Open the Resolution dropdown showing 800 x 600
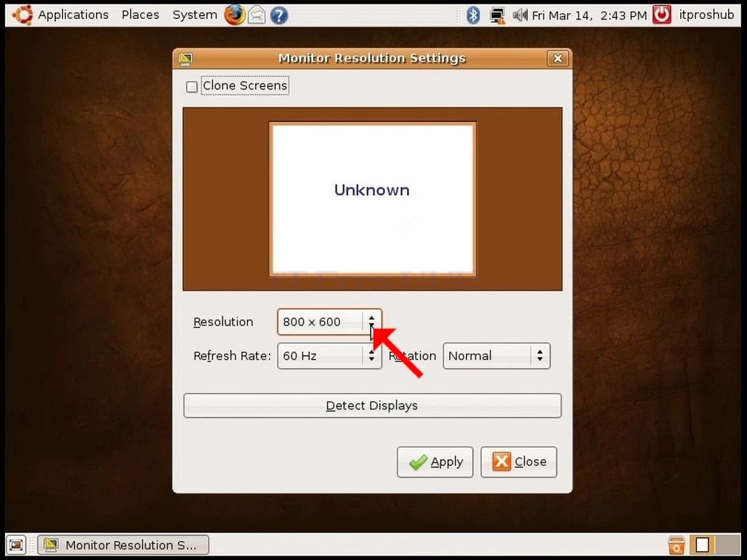Image resolution: width=747 pixels, height=560 pixels. pyautogui.click(x=330, y=322)
